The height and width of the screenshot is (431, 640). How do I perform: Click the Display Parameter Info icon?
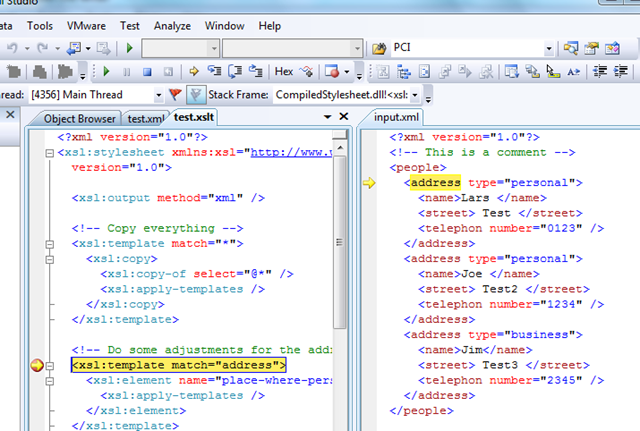(532, 72)
